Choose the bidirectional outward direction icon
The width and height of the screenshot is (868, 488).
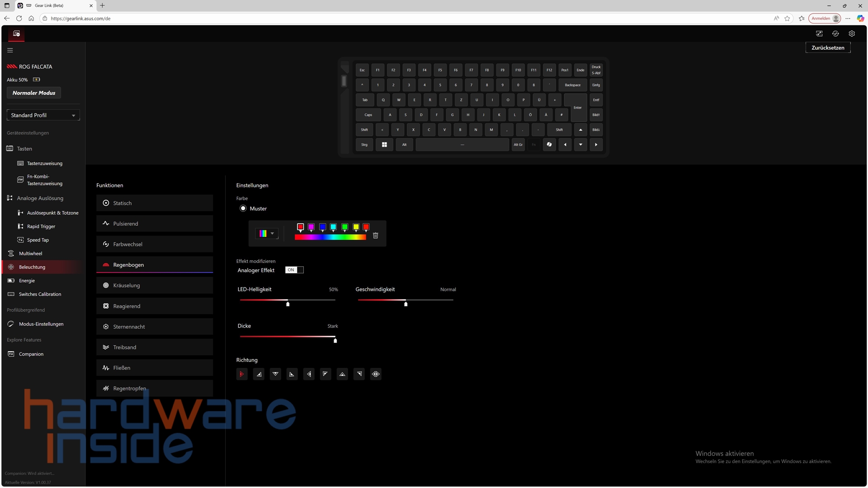click(376, 374)
